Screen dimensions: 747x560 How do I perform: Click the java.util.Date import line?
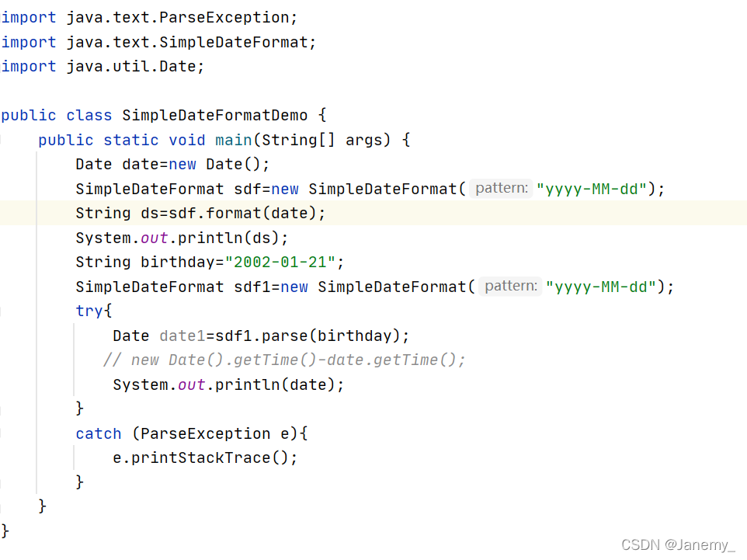click(102, 66)
